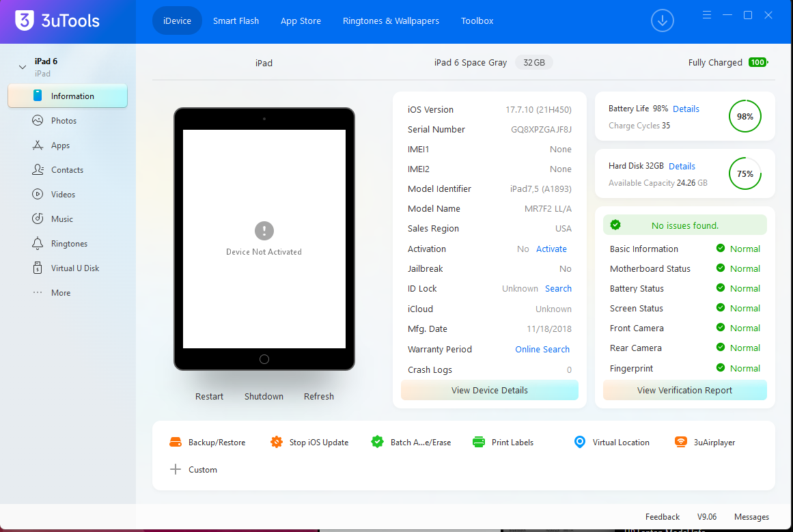Image resolution: width=793 pixels, height=532 pixels.
Task: Collapse the iPad 6 device tree
Action: 23,67
